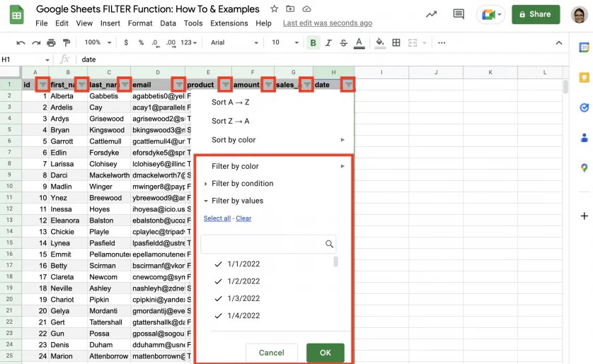Get add-ons plus icon
The image size is (593, 364).
pos(585,216)
